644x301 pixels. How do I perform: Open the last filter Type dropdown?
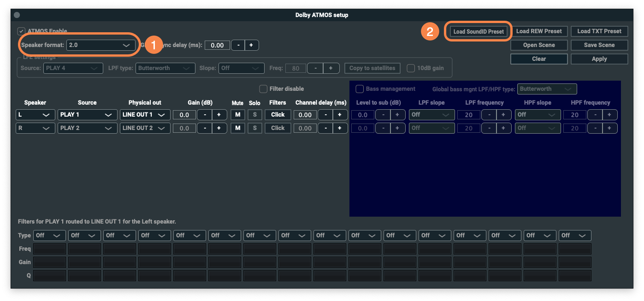click(575, 236)
